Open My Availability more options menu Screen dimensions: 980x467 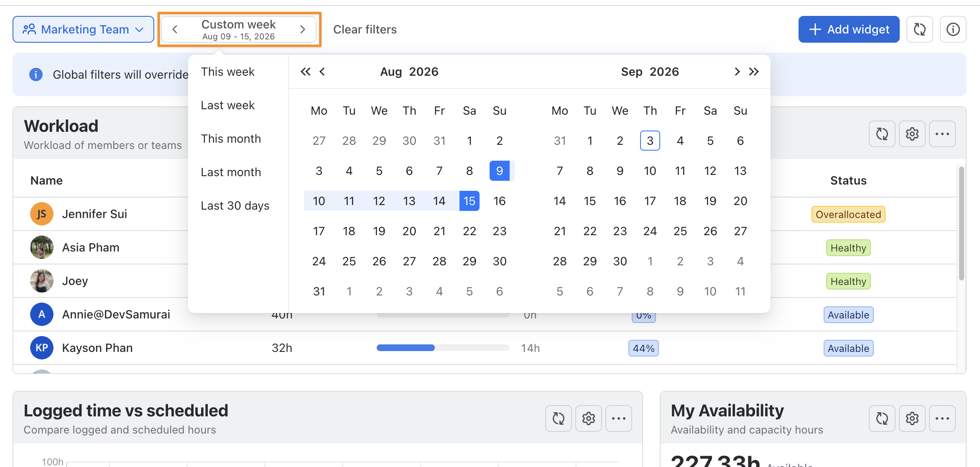pyautogui.click(x=942, y=418)
